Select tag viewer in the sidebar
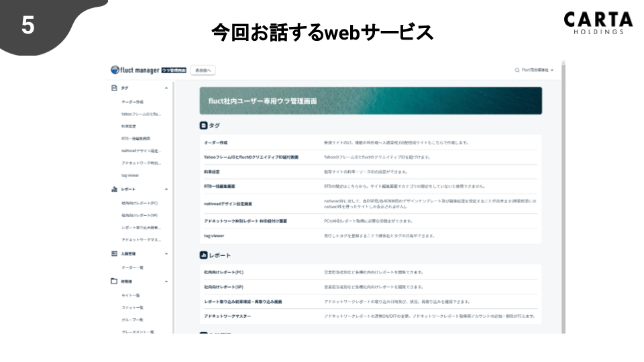The width and height of the screenshot is (644, 362). click(x=129, y=176)
